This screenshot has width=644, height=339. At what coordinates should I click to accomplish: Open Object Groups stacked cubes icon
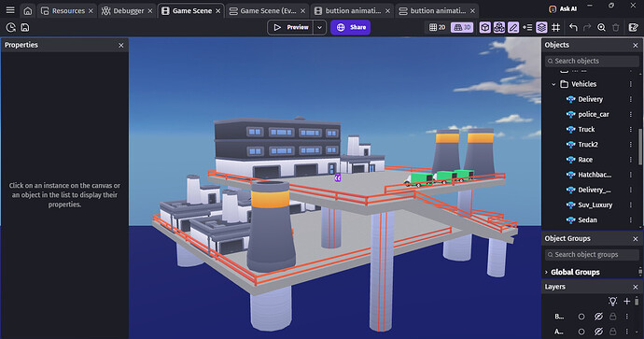coord(499,27)
